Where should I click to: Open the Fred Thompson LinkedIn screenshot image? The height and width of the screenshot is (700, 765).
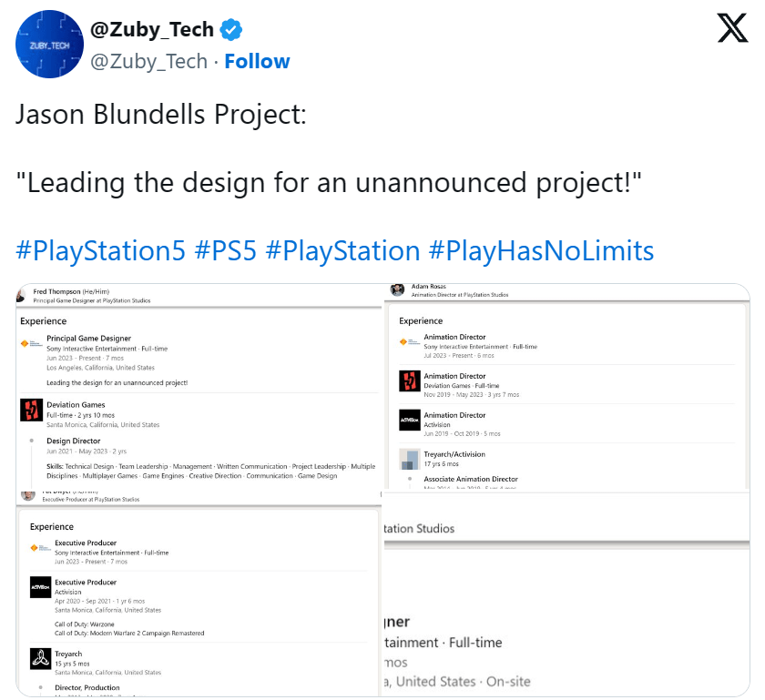[196, 382]
